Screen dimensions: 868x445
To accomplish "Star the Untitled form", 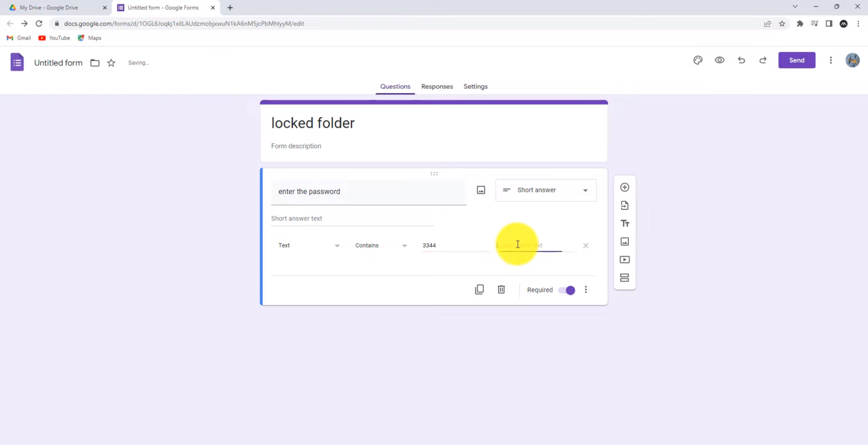I will [111, 63].
